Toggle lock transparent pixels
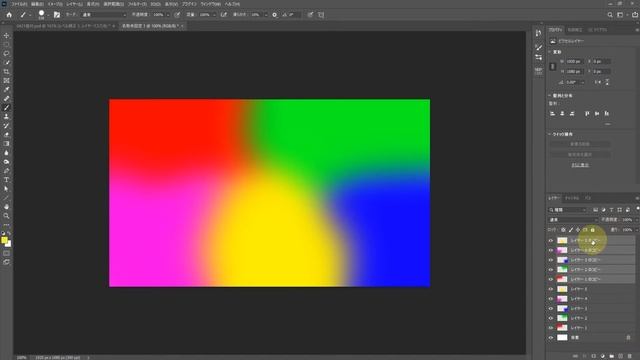 [563, 230]
